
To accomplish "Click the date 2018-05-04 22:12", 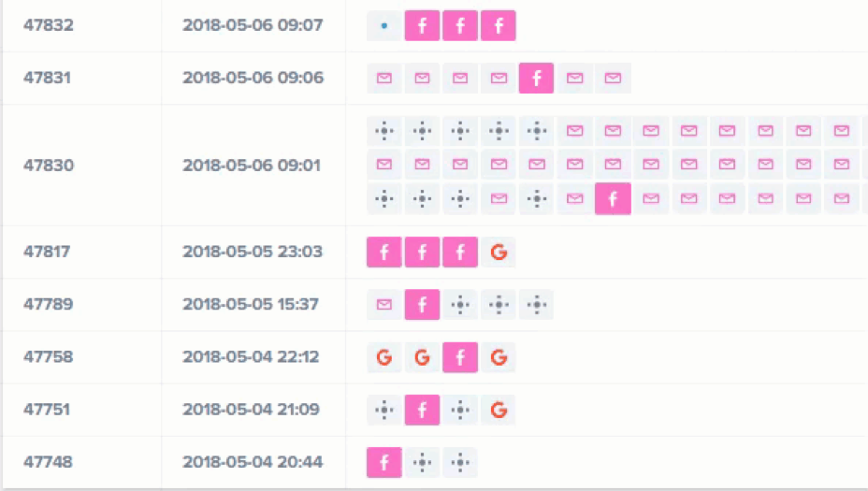I will [252, 356].
